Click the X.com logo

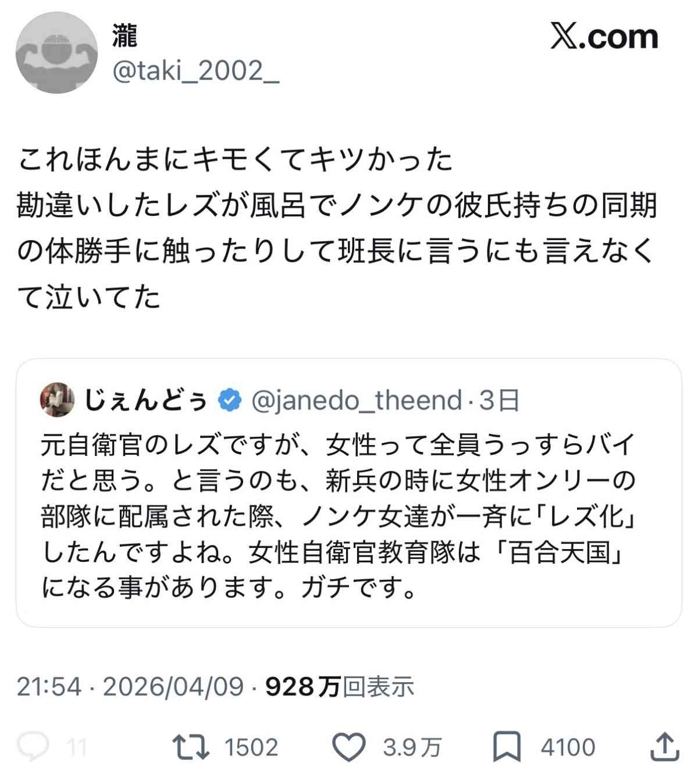(604, 37)
